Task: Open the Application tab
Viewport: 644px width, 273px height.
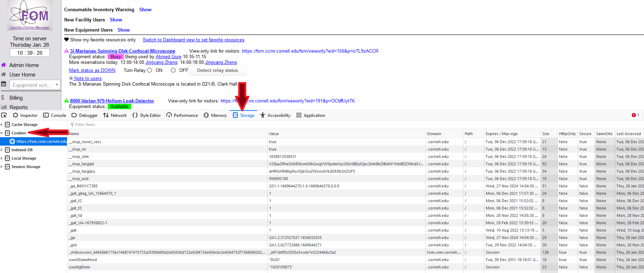Action: click(311, 115)
